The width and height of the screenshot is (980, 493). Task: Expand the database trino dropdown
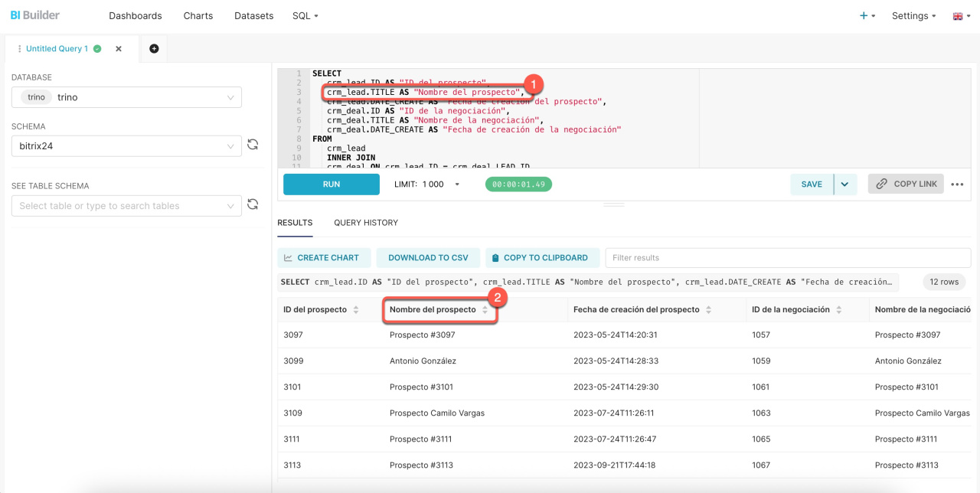click(x=230, y=97)
